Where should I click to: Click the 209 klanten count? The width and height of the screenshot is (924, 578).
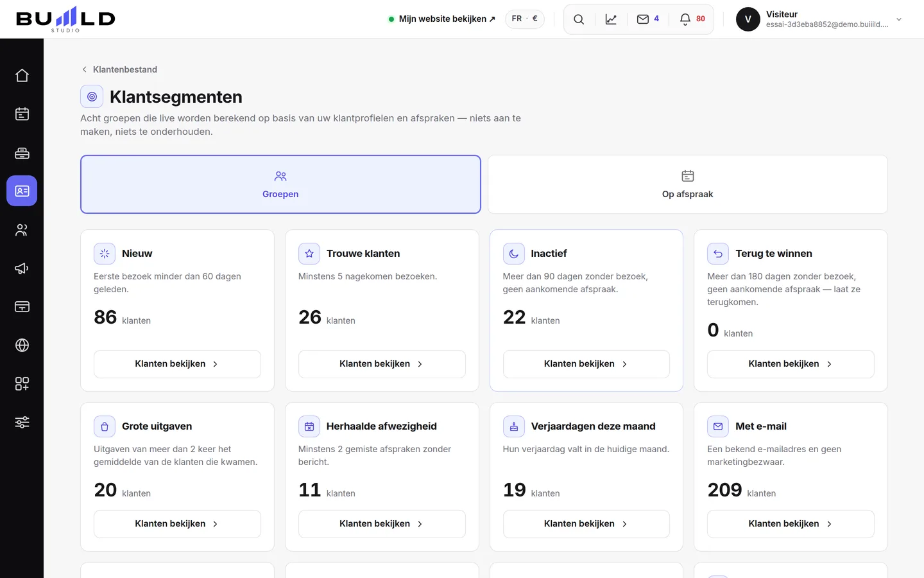click(742, 490)
